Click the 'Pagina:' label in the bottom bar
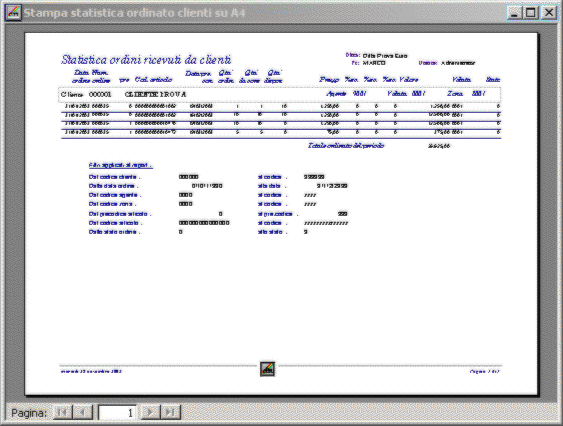The width and height of the screenshot is (563, 426). 29,413
